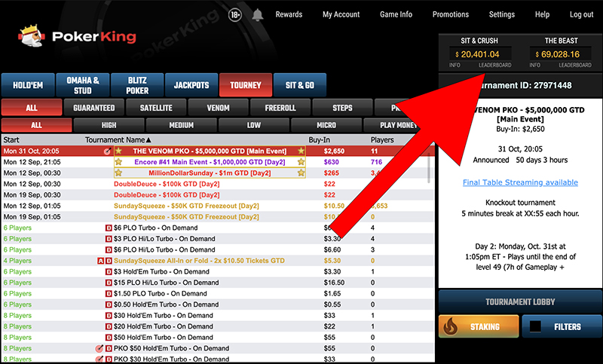Toggle the black Filters checkbox square
This screenshot has width=603, height=364.
535,327
